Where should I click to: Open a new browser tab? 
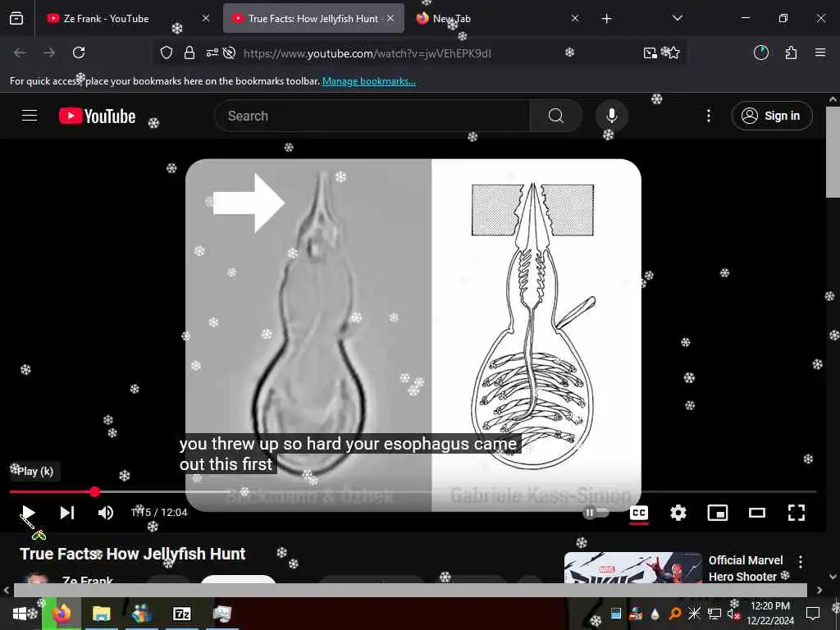point(606,19)
